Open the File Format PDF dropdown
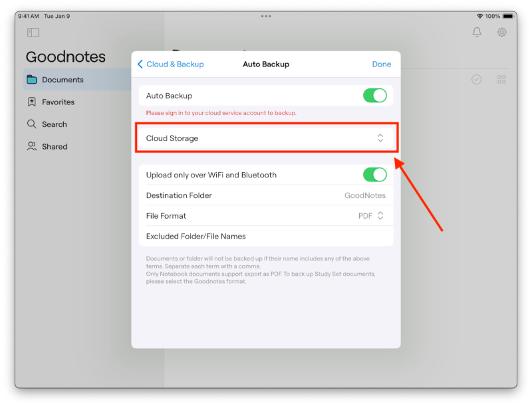The width and height of the screenshot is (532, 406). pyautogui.click(x=371, y=216)
